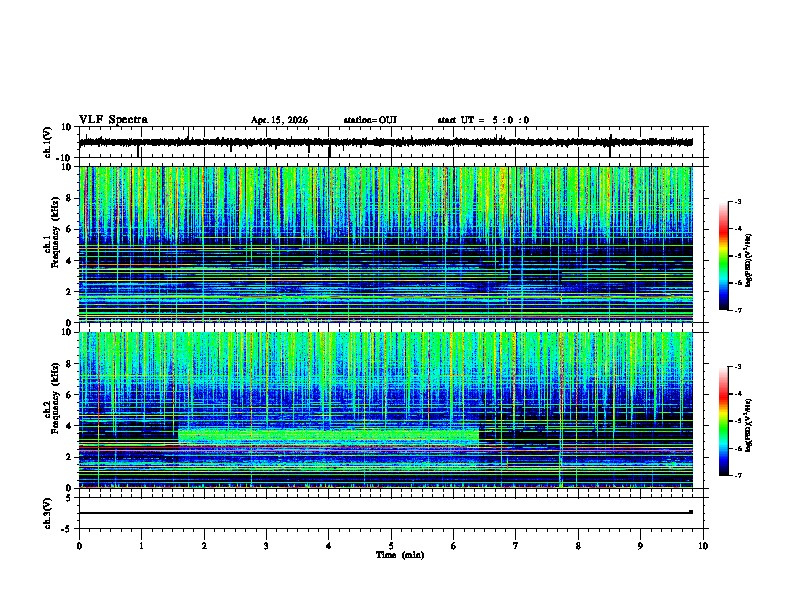The height and width of the screenshot is (612, 792).
Task: Click the ch.1 voltage waveform trace
Action: 385,142
